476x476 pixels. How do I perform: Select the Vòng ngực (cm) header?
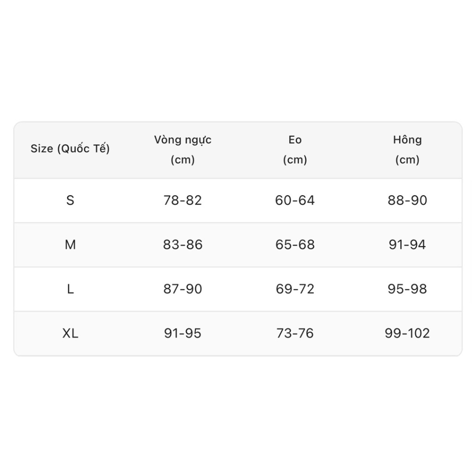point(183,150)
